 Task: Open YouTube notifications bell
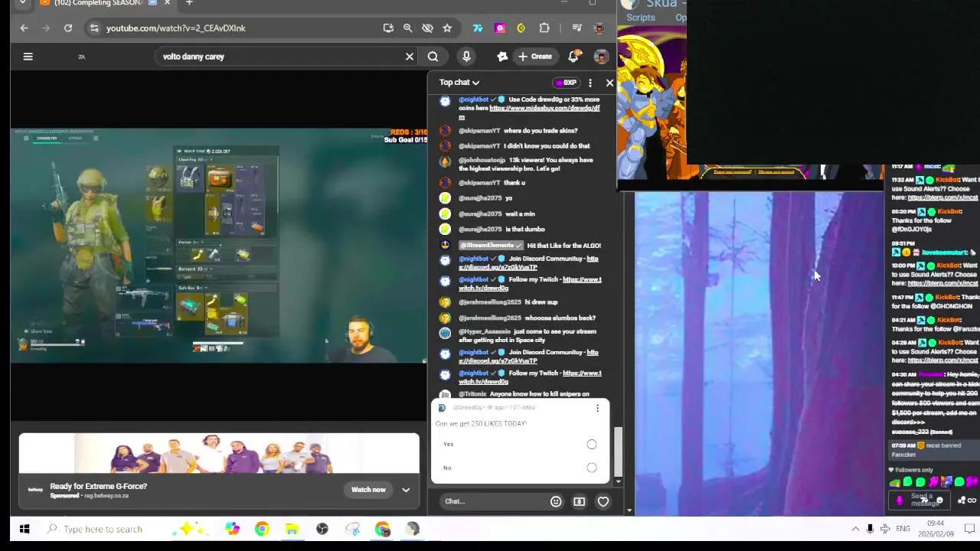pyautogui.click(x=573, y=57)
